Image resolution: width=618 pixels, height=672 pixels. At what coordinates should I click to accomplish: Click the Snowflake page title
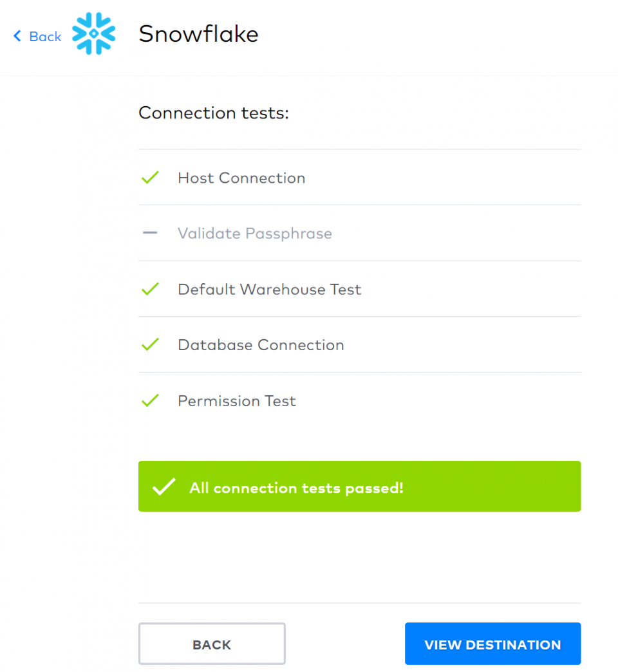pyautogui.click(x=198, y=33)
